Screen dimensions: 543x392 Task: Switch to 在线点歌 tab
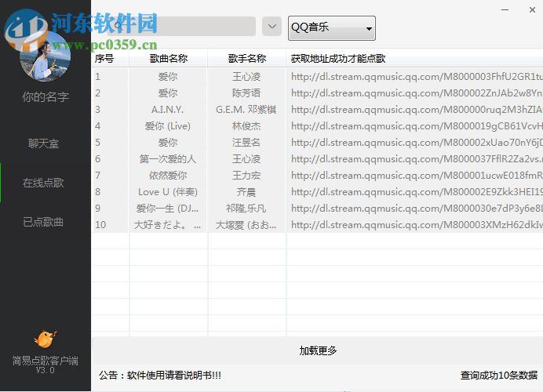pos(44,183)
